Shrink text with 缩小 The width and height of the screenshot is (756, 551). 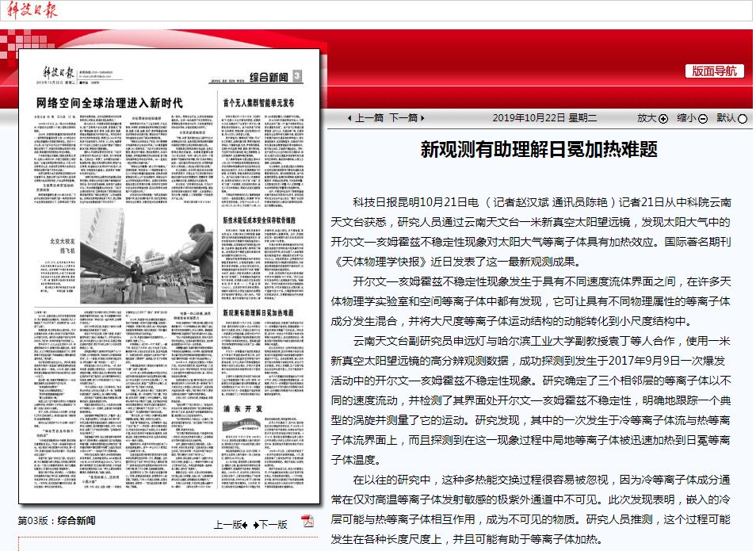[686, 117]
